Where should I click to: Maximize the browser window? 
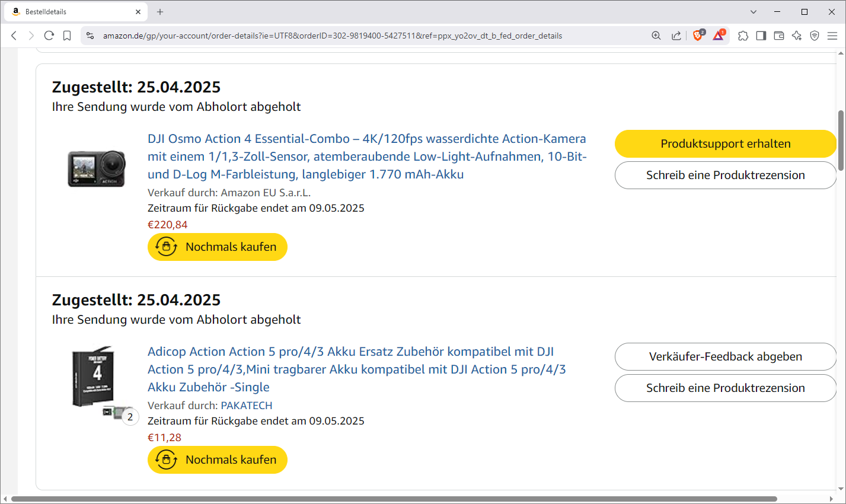click(805, 11)
